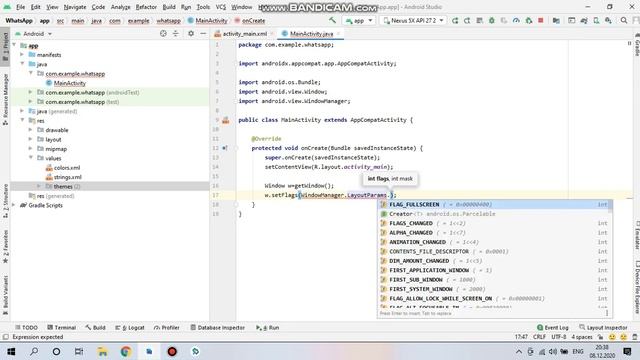Click the Sync Project with Gradle Files icon

coord(584,20)
